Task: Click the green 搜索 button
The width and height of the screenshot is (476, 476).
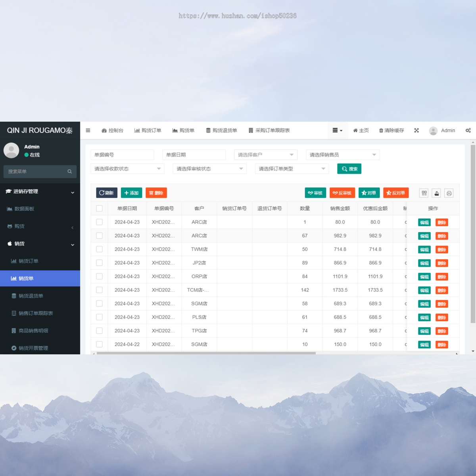Action: click(x=349, y=169)
